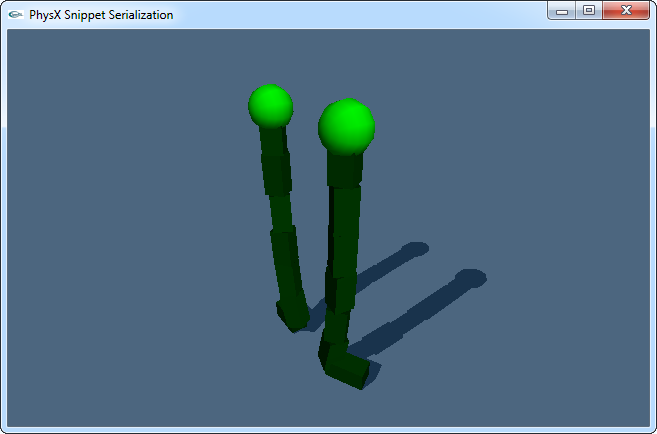Maximize the PhysX Snippet Serialization window
This screenshot has height=434, width=657.
point(589,10)
